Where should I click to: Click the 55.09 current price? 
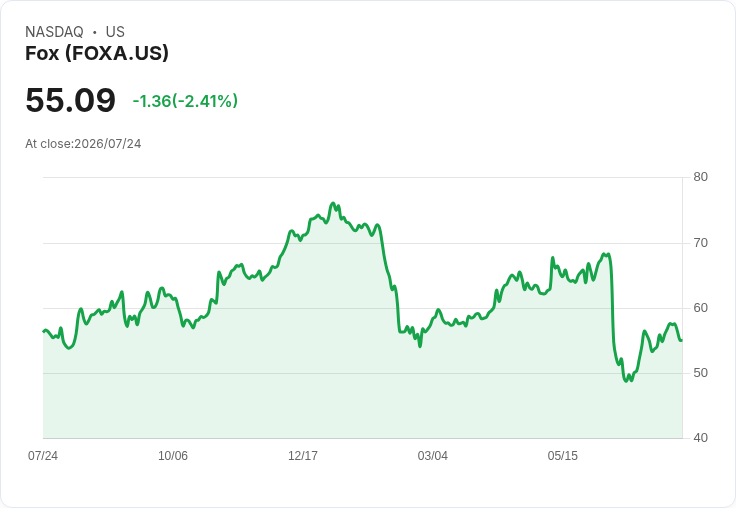click(x=70, y=100)
